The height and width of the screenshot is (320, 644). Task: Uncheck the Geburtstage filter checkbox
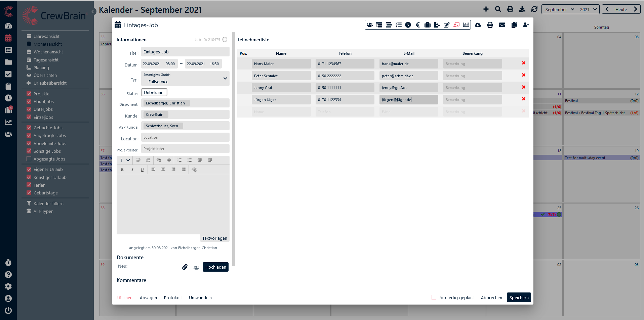coord(29,193)
